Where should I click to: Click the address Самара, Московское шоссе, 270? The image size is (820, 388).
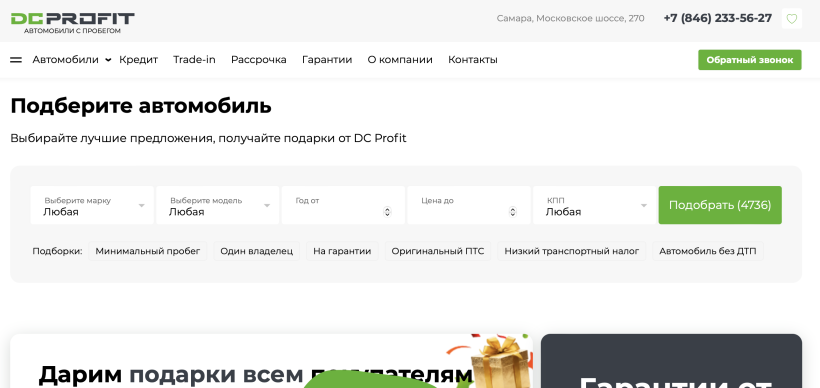[x=570, y=18]
